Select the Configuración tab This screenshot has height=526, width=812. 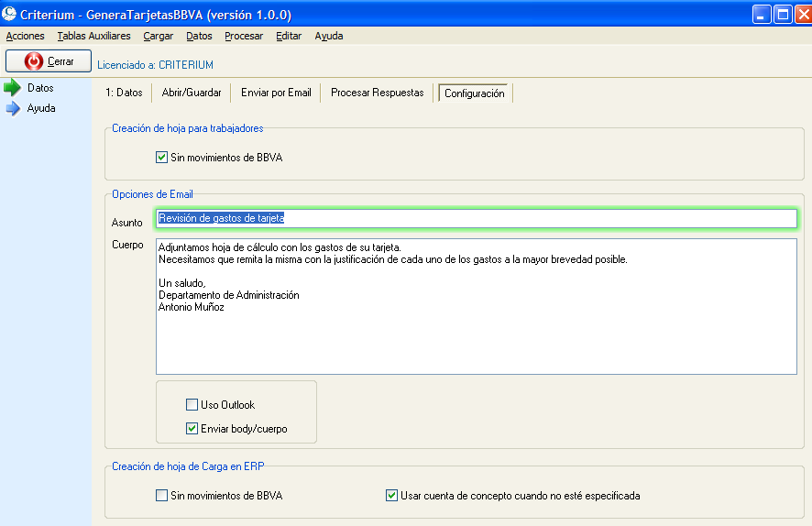475,93
